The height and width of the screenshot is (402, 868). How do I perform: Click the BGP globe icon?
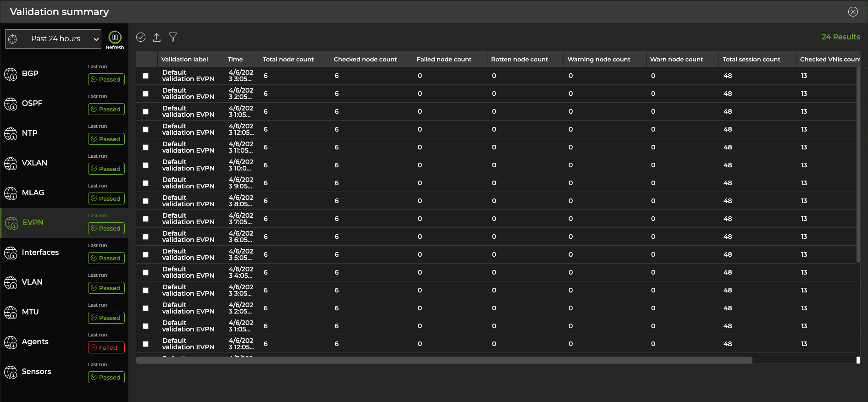click(11, 74)
